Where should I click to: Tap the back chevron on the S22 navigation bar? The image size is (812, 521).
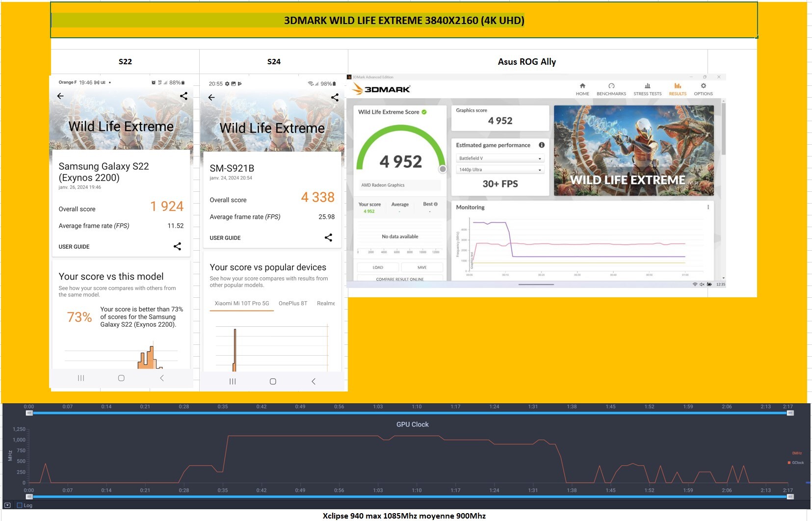(162, 378)
